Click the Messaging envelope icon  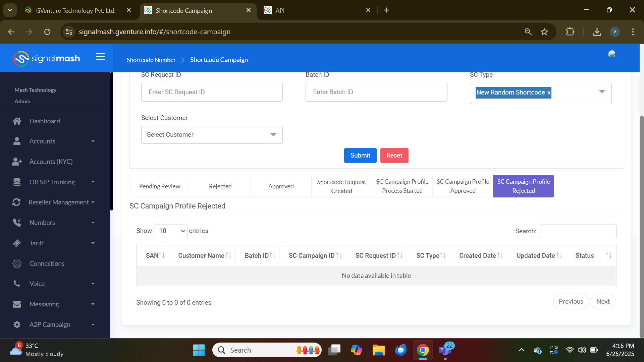point(17,304)
